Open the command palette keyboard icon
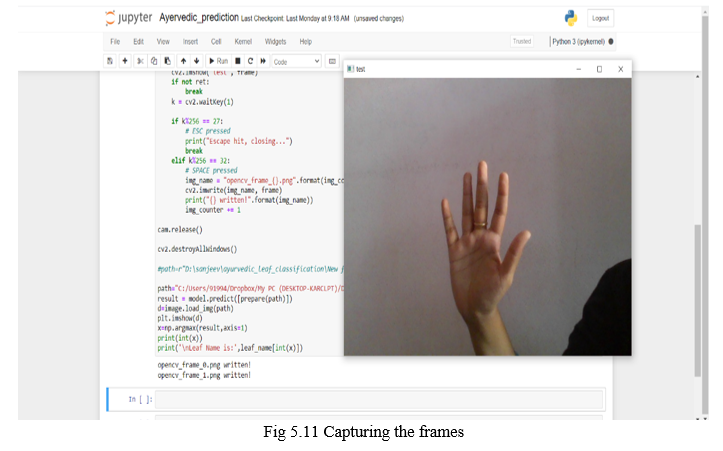Image resolution: width=723 pixels, height=451 pixels. click(x=332, y=61)
